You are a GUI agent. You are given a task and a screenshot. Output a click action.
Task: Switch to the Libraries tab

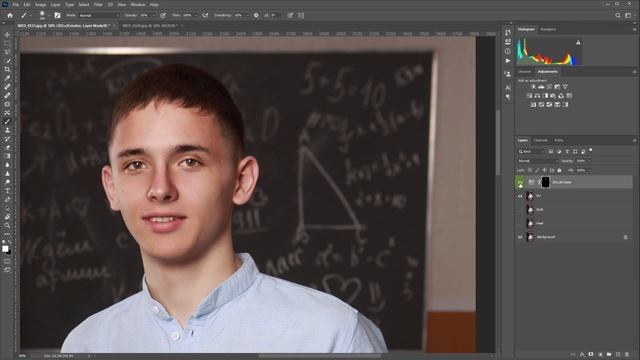coord(524,71)
